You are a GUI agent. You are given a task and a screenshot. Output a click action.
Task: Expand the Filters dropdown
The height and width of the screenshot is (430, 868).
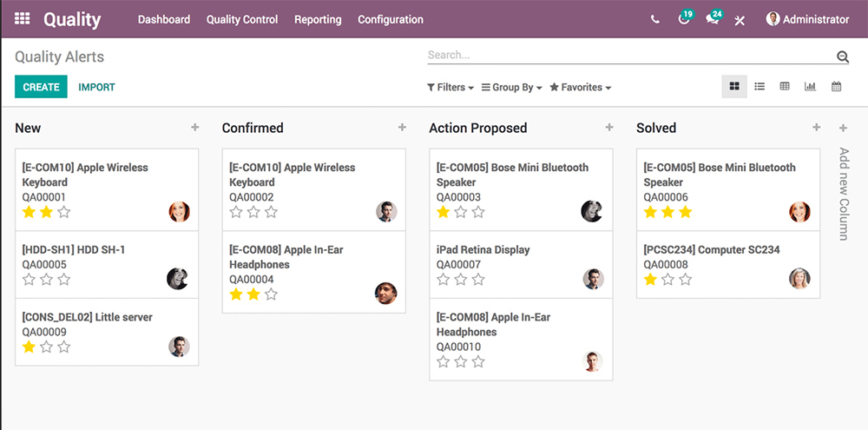coord(450,88)
